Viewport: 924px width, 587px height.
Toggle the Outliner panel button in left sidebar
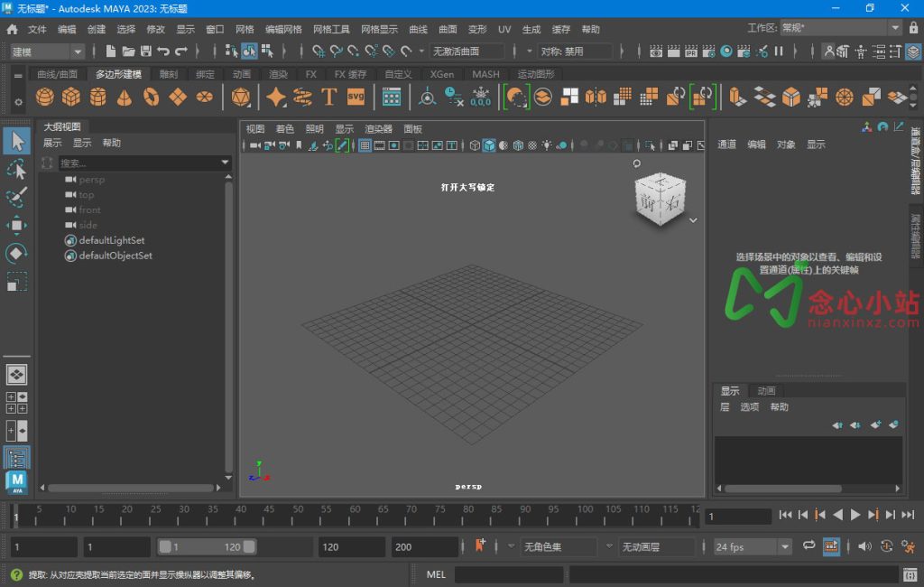tap(17, 458)
